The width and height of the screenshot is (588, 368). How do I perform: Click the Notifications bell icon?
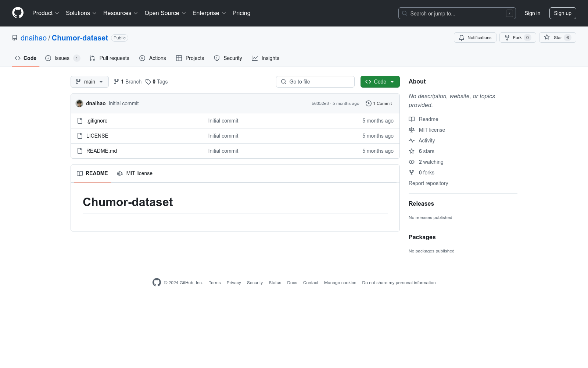(x=462, y=38)
